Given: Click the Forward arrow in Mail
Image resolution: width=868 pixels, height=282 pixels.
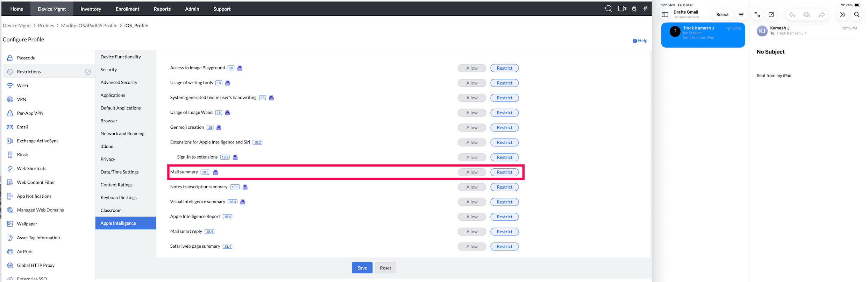Looking at the screenshot, I should pyautogui.click(x=822, y=15).
